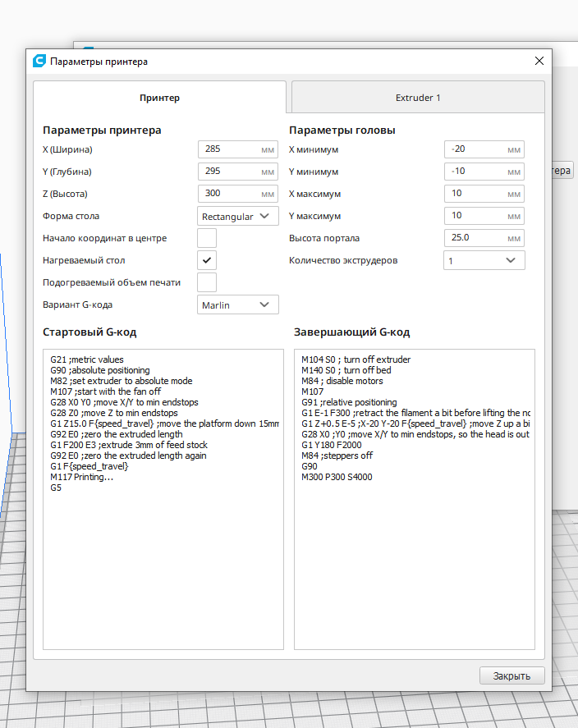Uncheck the Нагреваемый стол checkbox
The image size is (578, 728).
[207, 260]
